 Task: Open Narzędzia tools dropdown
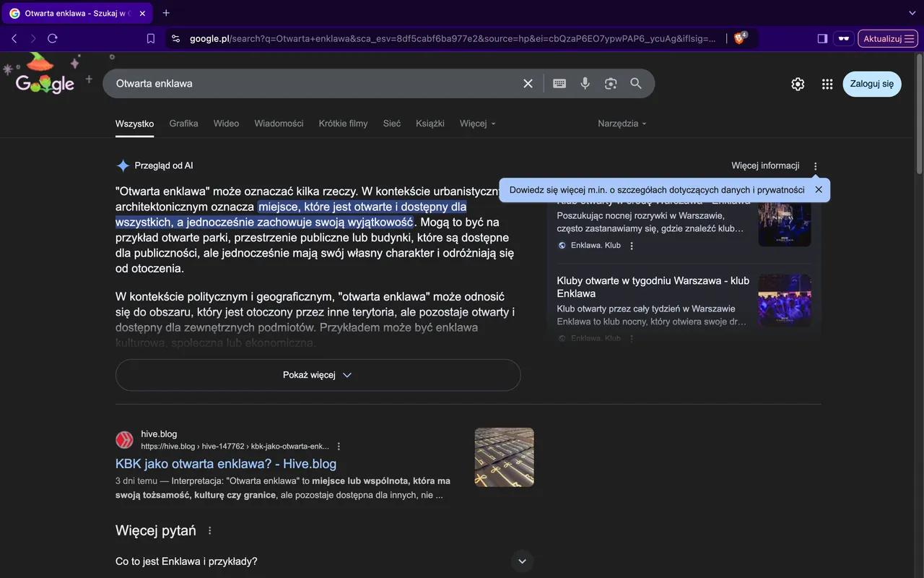622,124
